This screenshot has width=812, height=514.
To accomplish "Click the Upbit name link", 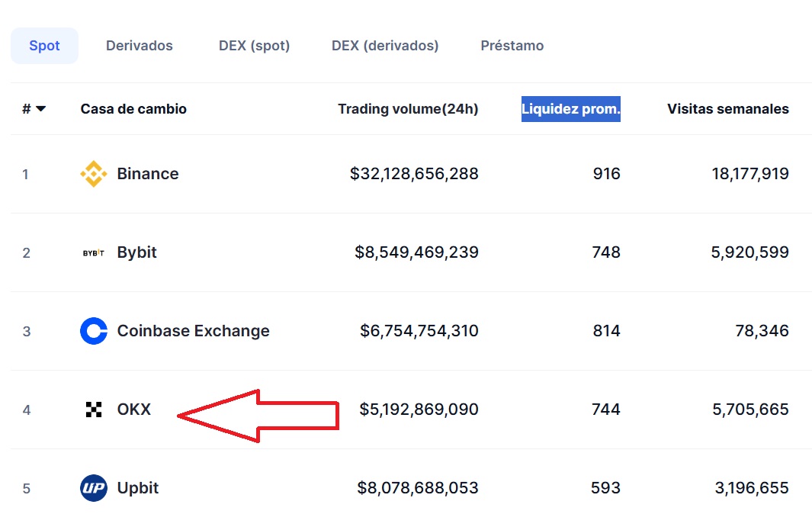I will (139, 488).
